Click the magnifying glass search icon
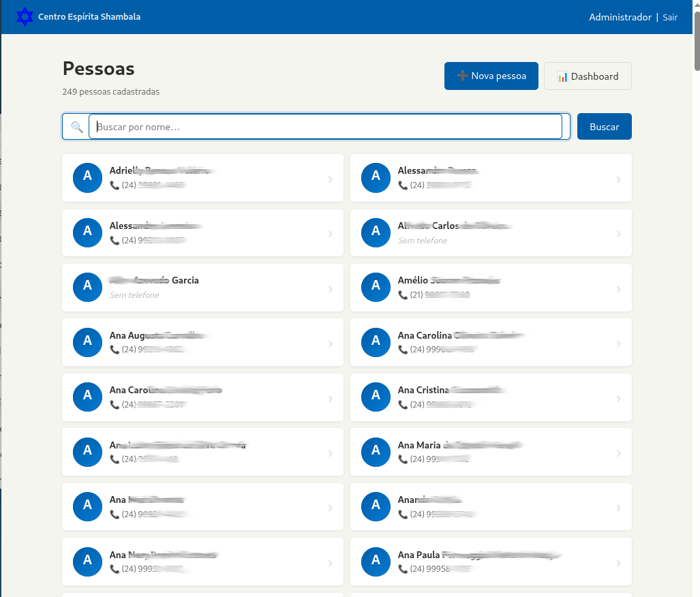The image size is (700, 597). 76,127
